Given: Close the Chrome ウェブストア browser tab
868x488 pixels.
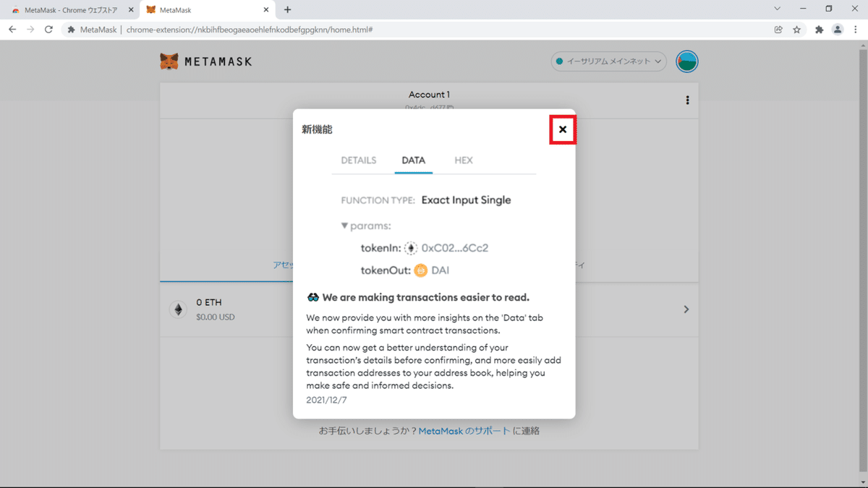Looking at the screenshot, I should point(130,9).
